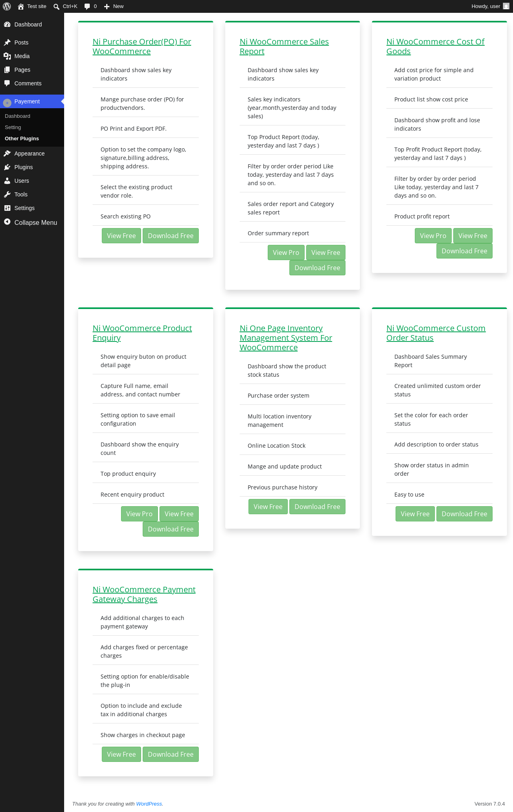Follow the WordPress link in footer
Image resolution: width=513 pixels, height=812 pixels.
[x=149, y=804]
